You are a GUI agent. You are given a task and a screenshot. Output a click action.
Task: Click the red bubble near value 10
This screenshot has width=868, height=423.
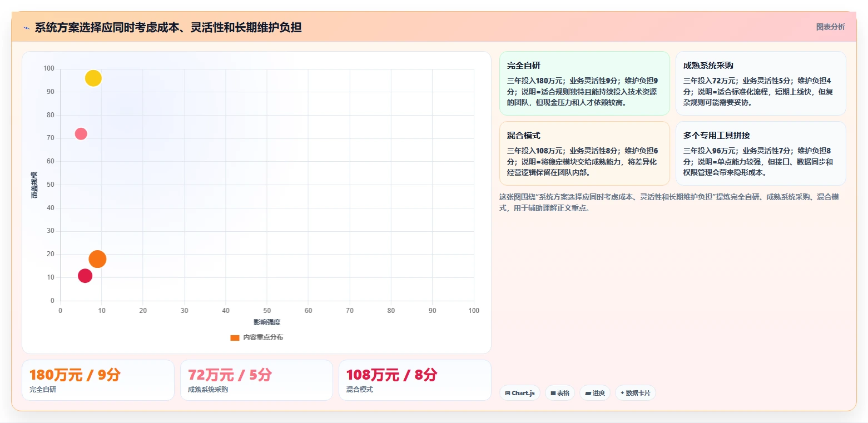(85, 276)
